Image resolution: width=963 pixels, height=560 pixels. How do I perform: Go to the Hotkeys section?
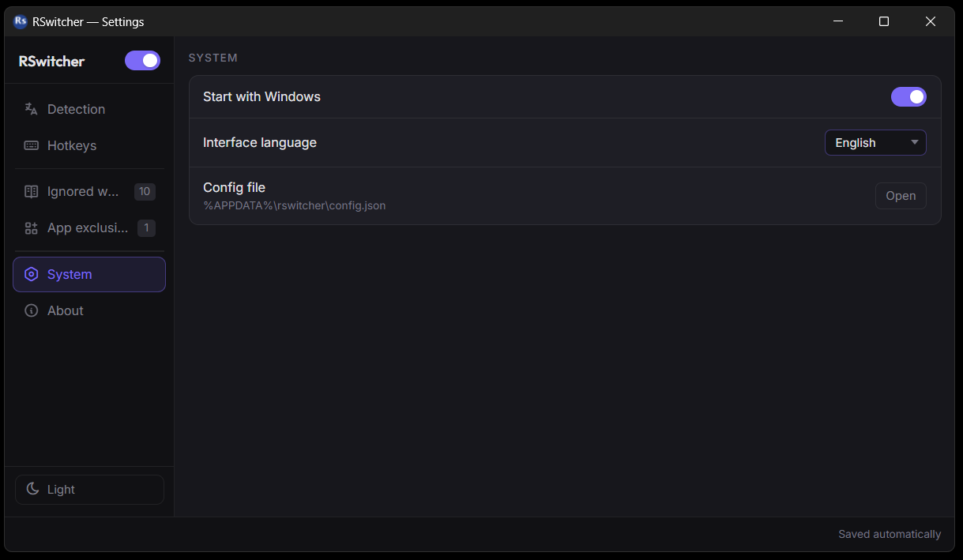[89, 145]
